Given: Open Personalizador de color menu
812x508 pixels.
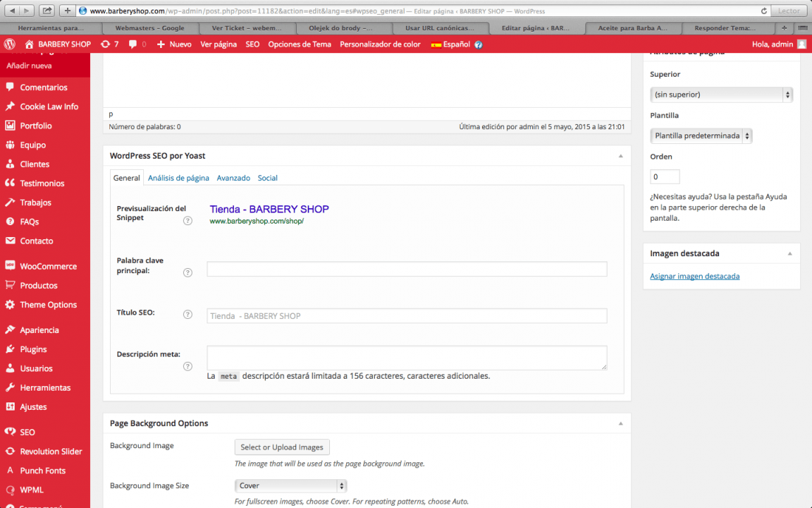Looking at the screenshot, I should click(380, 44).
